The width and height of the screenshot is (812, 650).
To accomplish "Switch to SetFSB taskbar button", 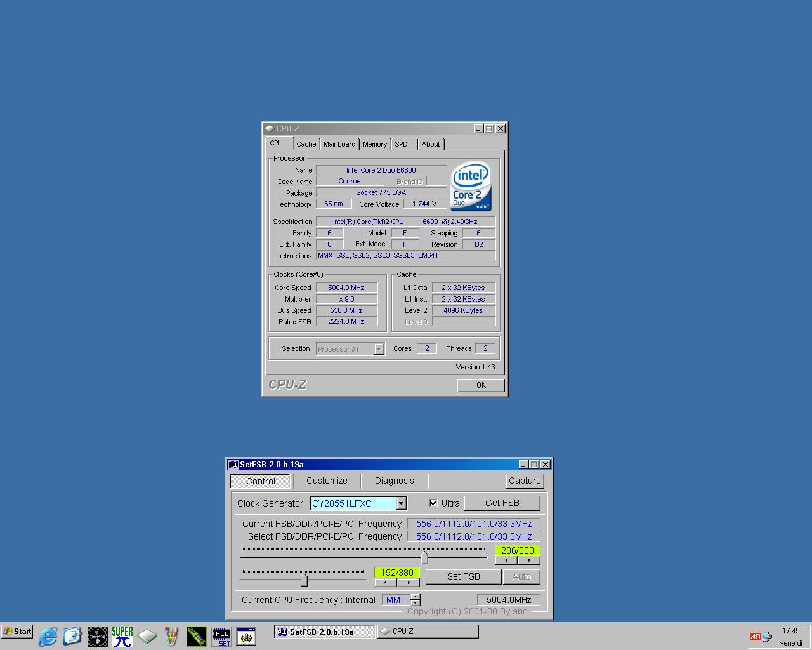I will click(324, 632).
